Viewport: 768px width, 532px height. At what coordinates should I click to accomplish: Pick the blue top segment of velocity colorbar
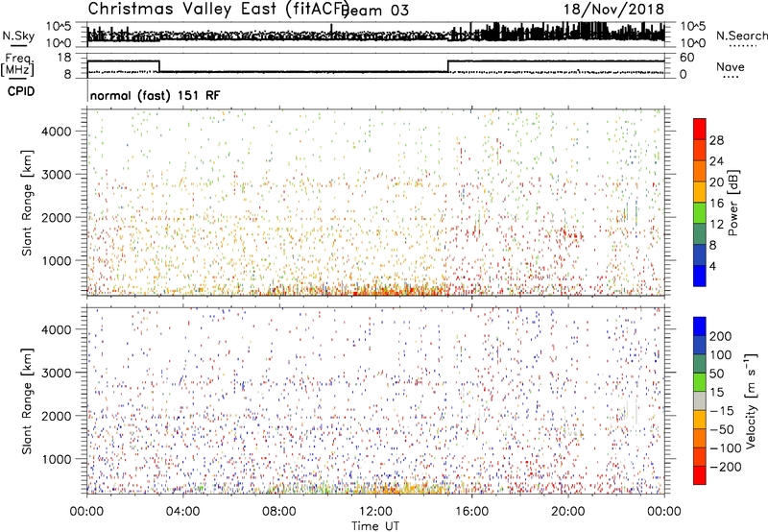pos(700,326)
